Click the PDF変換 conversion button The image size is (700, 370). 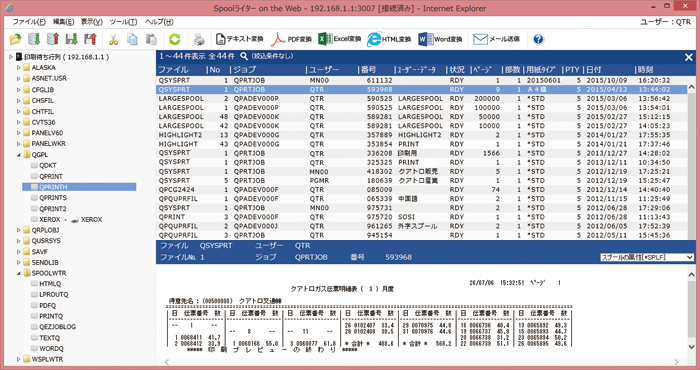click(292, 39)
